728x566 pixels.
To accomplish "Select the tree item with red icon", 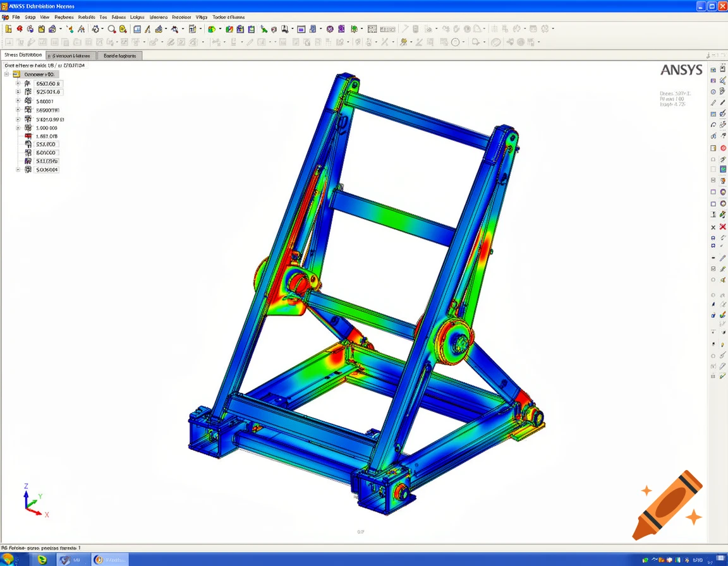I will tap(42, 136).
